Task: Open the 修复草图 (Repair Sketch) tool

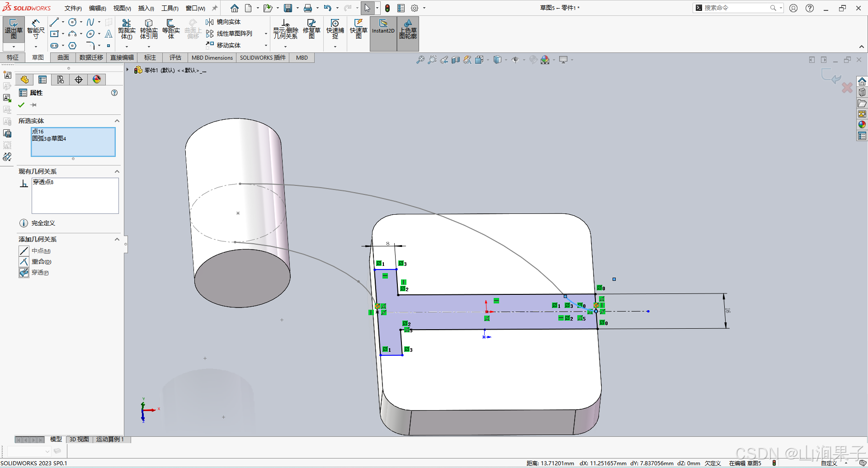Action: (x=311, y=28)
